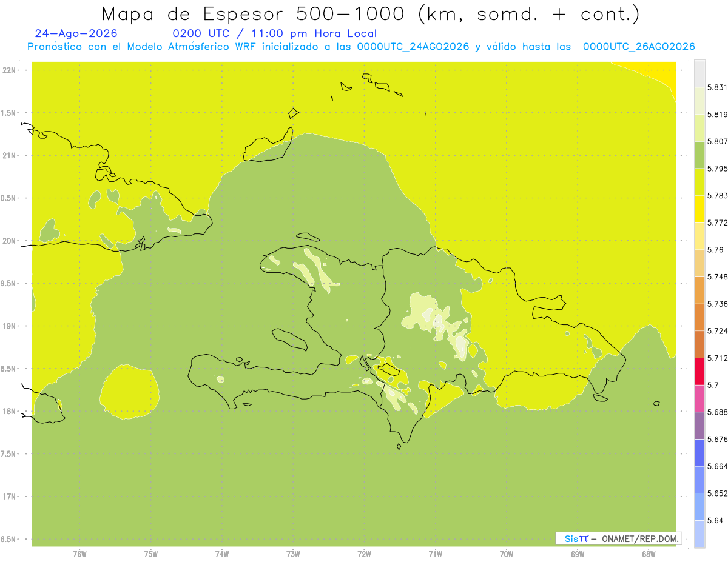Pick the top grey swatch above 5.831

pos(699,73)
